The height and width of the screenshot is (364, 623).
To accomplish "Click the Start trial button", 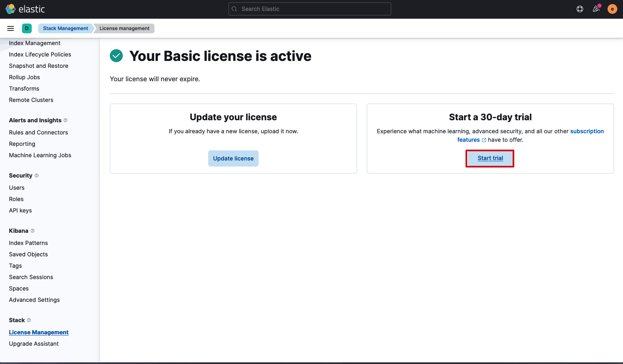I will click(x=490, y=158).
